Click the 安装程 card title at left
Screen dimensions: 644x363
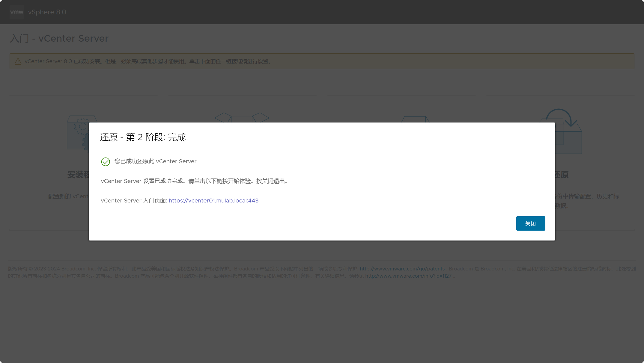(x=78, y=175)
